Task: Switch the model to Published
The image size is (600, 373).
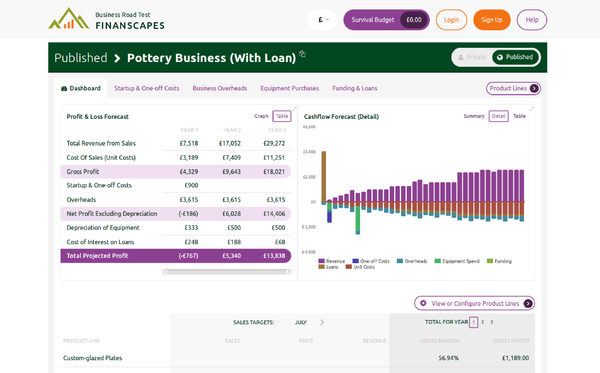Action: 515,57
